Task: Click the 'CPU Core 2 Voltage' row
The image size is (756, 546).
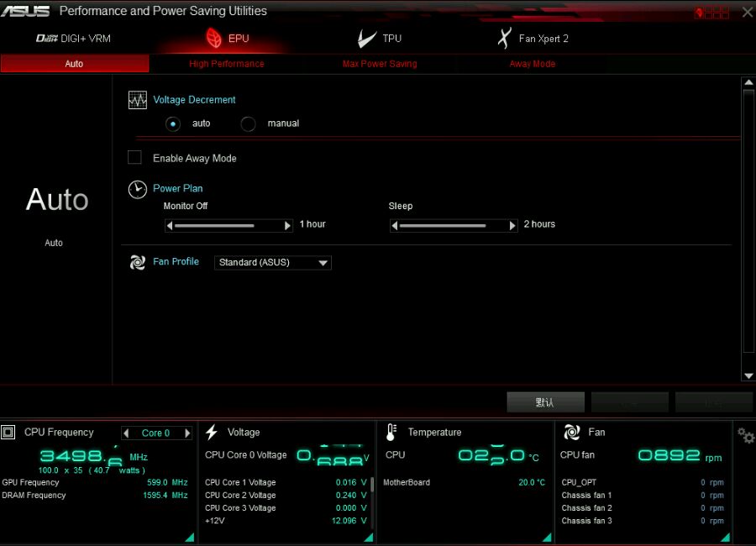Action: coord(286,496)
